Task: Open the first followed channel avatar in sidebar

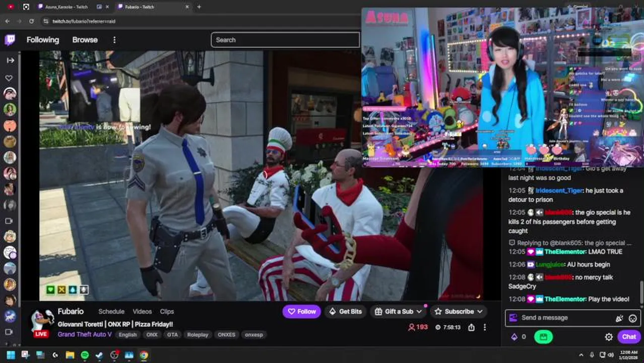Action: click(10, 93)
